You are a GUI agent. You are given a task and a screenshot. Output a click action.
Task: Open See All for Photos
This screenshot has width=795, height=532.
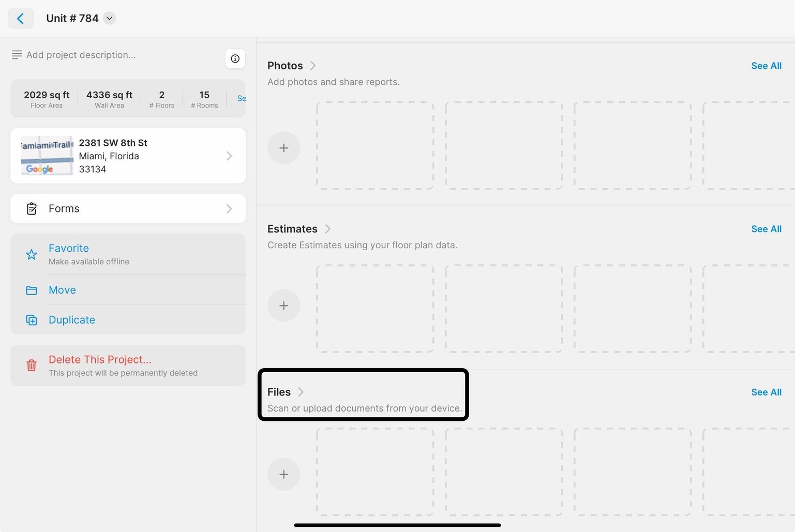766,66
